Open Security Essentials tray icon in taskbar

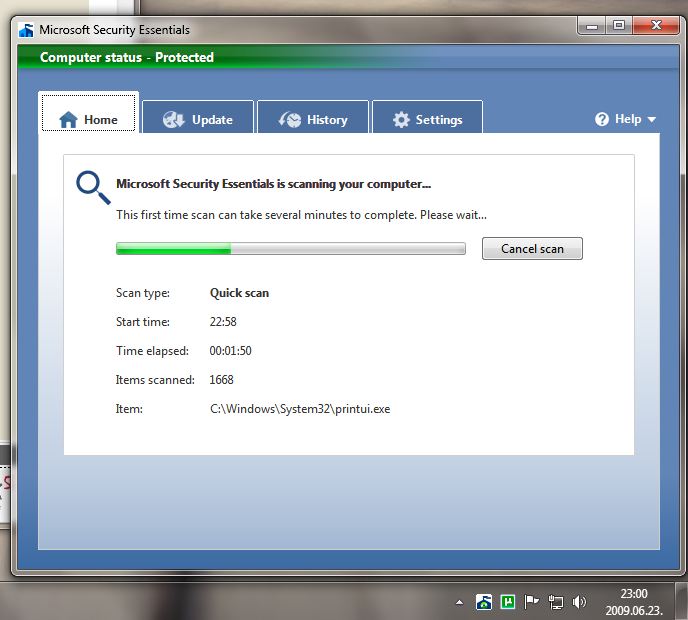click(x=484, y=602)
